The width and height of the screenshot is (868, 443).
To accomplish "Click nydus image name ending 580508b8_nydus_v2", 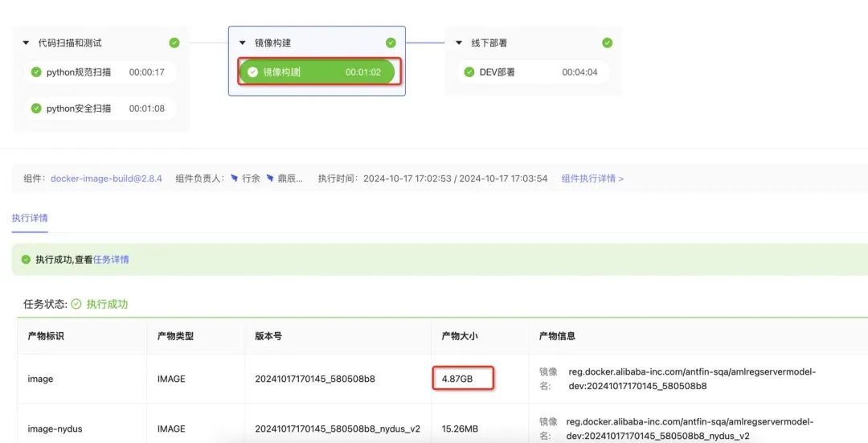I will pos(690,429).
